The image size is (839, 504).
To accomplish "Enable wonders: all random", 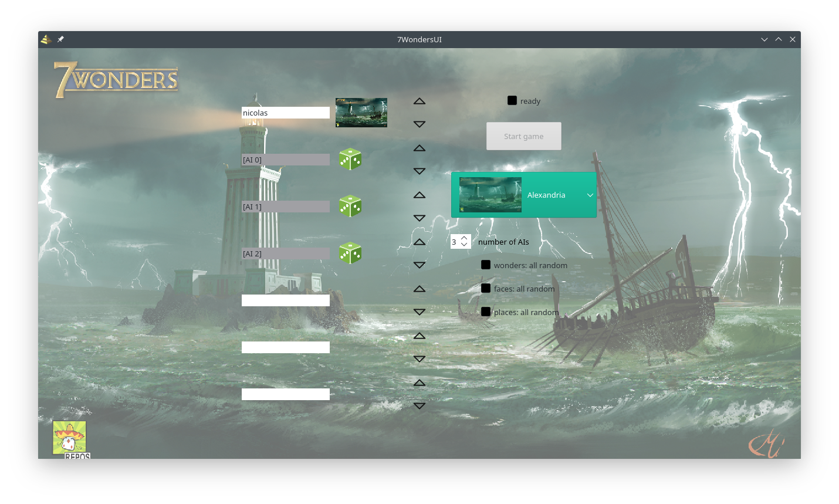I will pos(486,265).
